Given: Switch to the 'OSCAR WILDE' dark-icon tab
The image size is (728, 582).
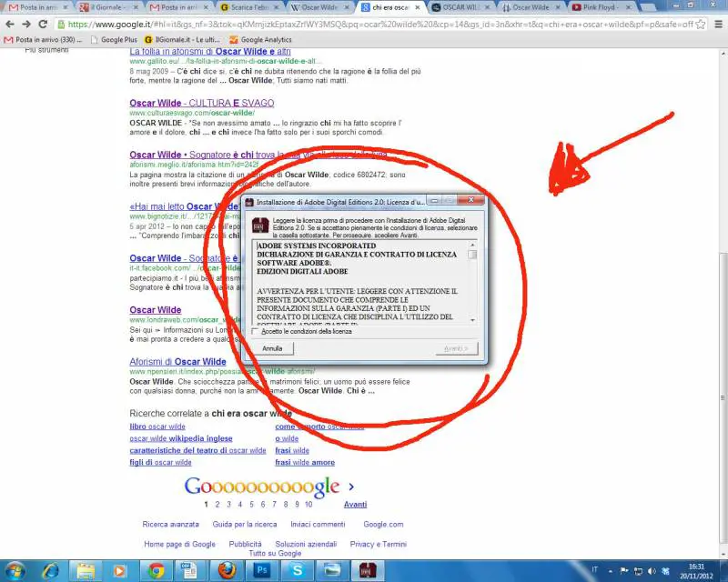Looking at the screenshot, I should (x=461, y=7).
